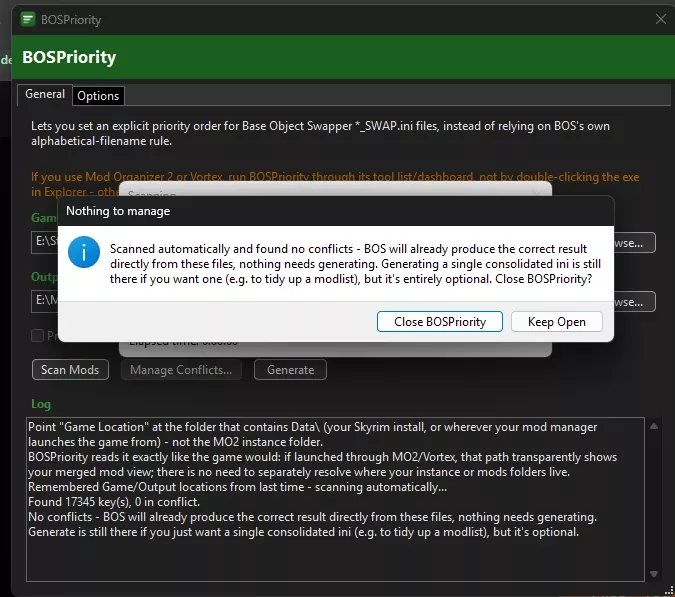
Task: Open Manage Conflicts dialog
Action: [181, 370]
